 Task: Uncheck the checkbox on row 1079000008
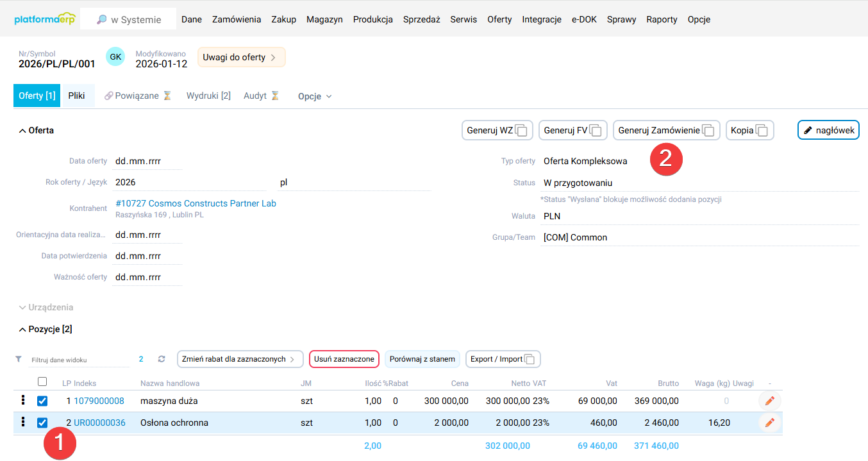pyautogui.click(x=42, y=401)
